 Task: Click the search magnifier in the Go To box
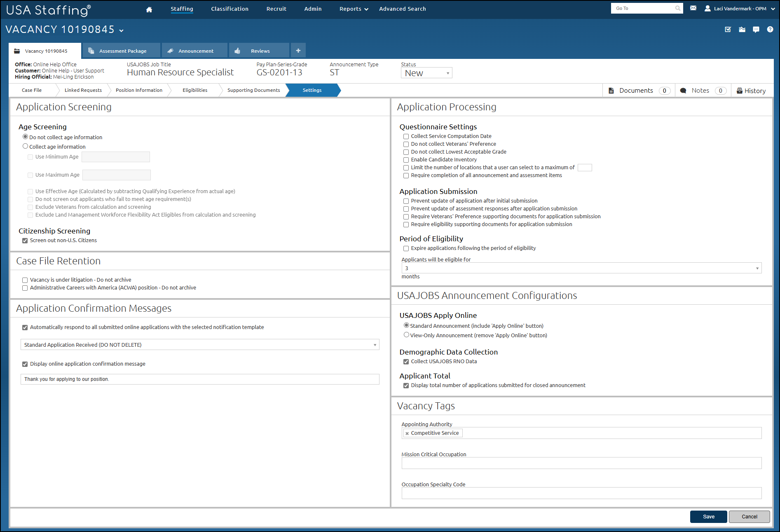pos(677,8)
